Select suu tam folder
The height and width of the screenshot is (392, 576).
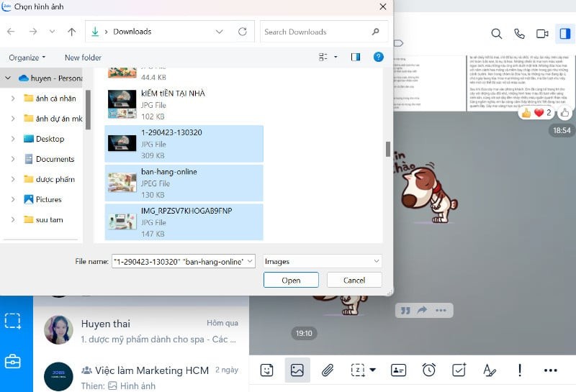43,219
